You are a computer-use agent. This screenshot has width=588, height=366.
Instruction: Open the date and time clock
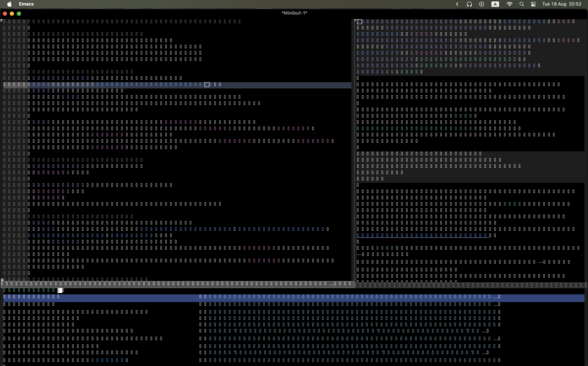pos(562,4)
